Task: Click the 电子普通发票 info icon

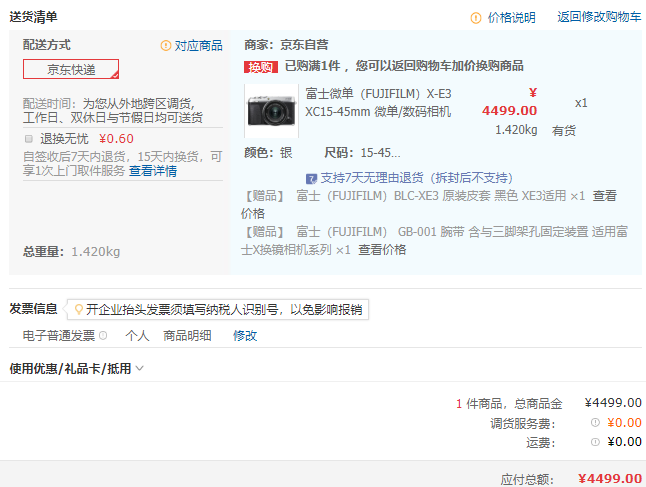Action: [103, 335]
